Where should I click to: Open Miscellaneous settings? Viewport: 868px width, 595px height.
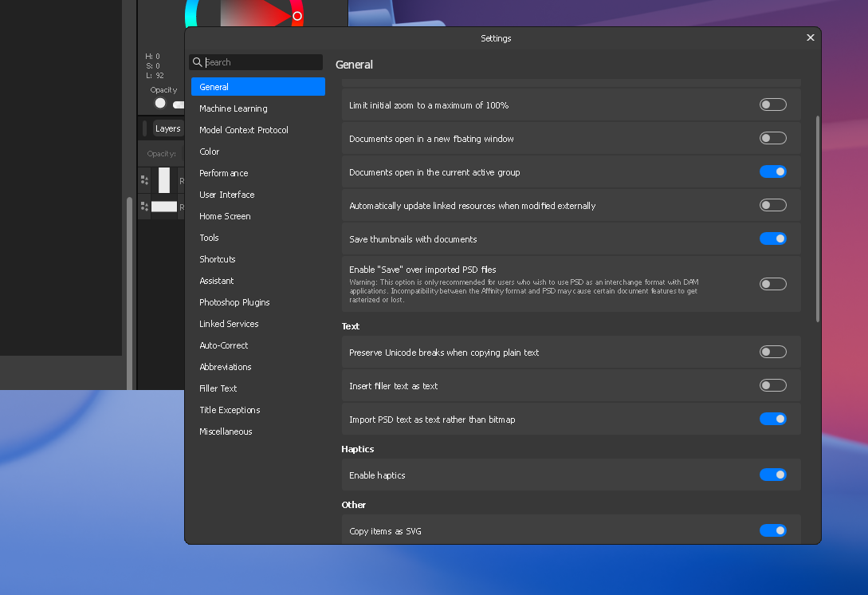(258, 432)
